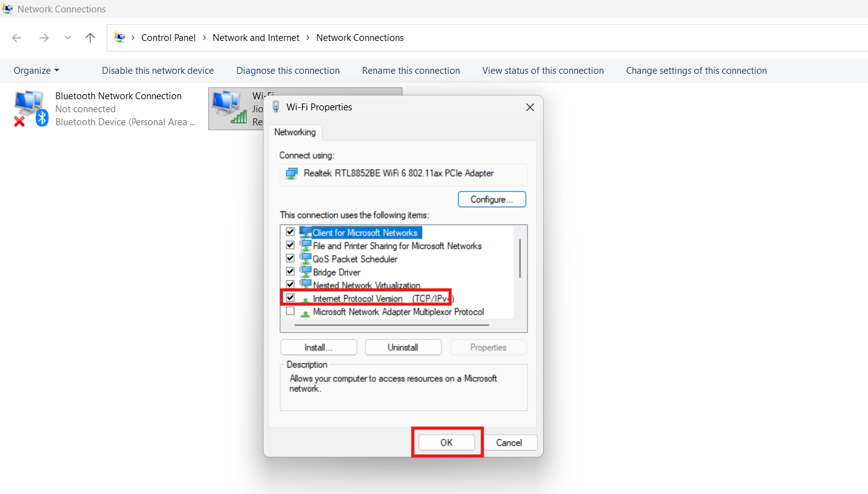
Task: Expand the chevron before Control Panel breadcrumb
Action: click(133, 38)
